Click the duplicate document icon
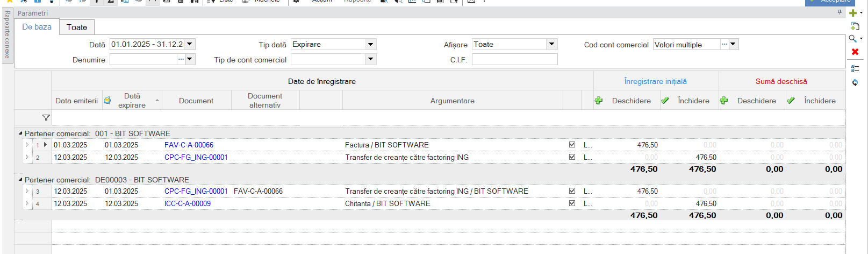 click(x=855, y=26)
